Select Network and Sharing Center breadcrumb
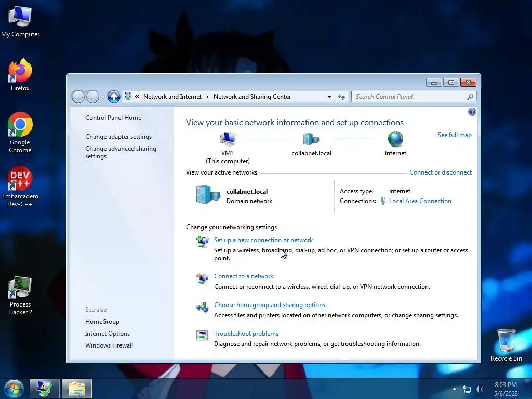Viewport: 532px width, 399px height. [252, 96]
